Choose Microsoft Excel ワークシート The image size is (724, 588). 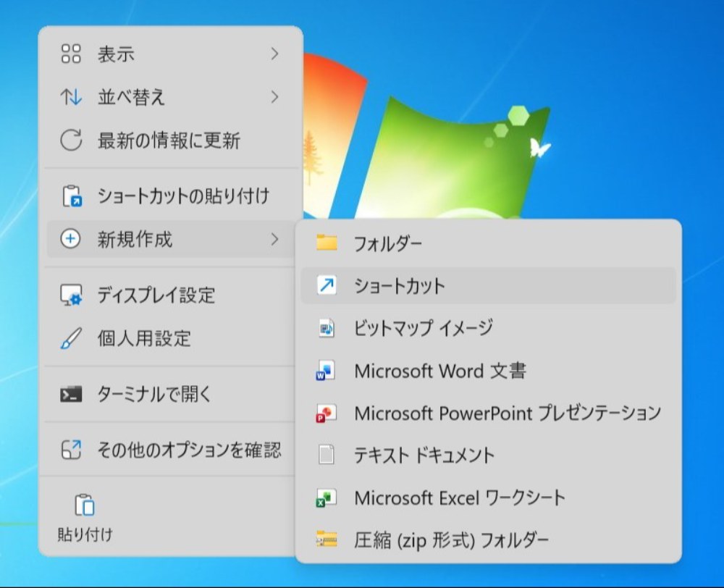pos(489,498)
